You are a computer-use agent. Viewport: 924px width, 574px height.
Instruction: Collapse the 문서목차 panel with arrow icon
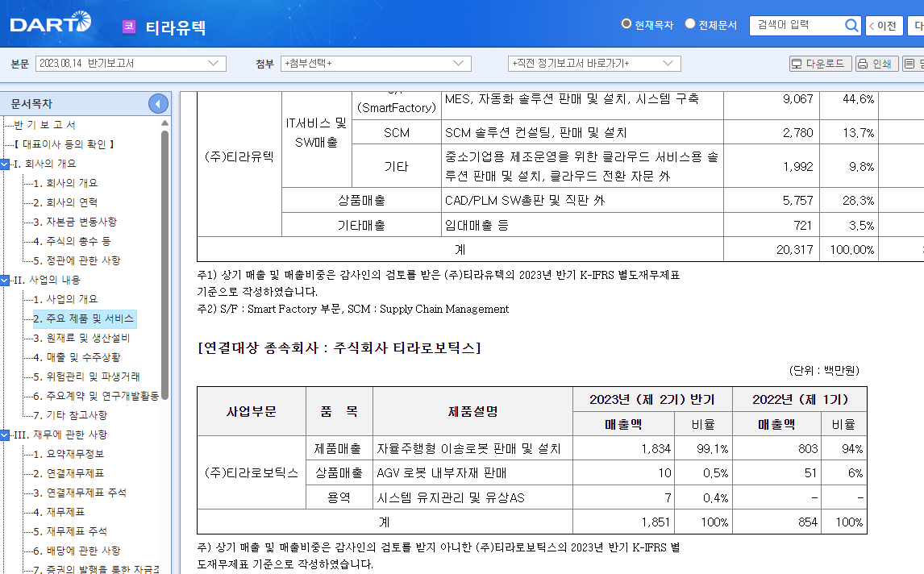[x=158, y=104]
